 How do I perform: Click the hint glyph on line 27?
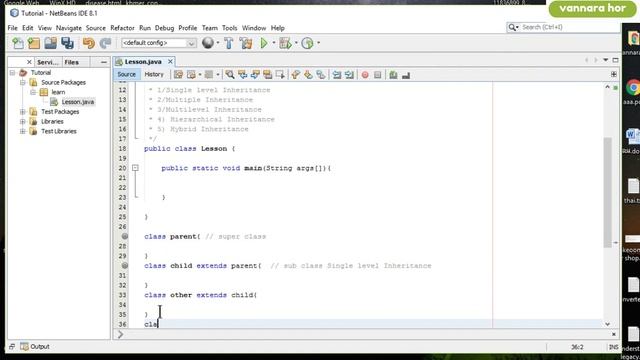[124, 236]
